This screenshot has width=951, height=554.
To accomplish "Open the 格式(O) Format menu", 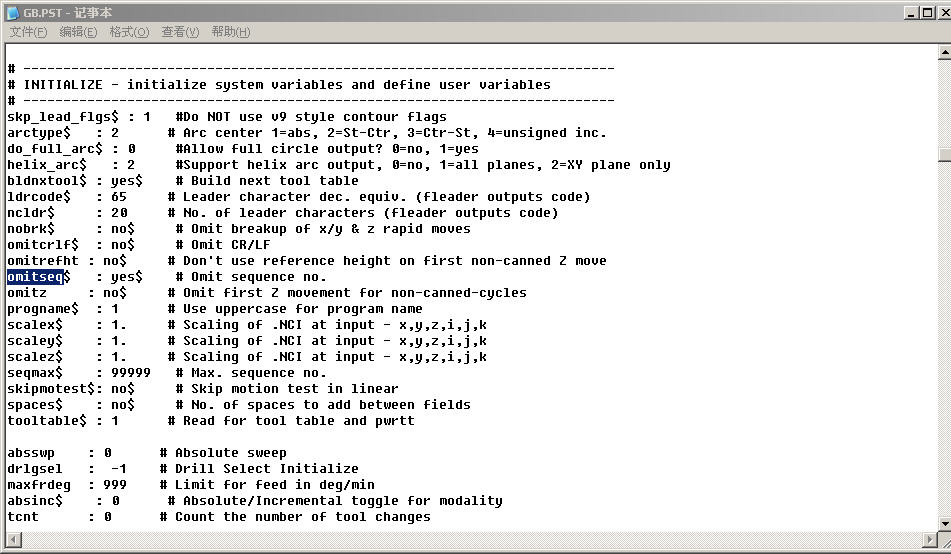I will pos(129,32).
